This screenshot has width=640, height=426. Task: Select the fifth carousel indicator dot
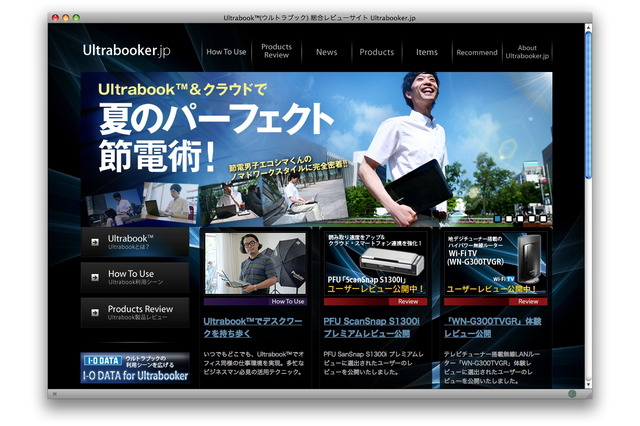click(x=543, y=219)
